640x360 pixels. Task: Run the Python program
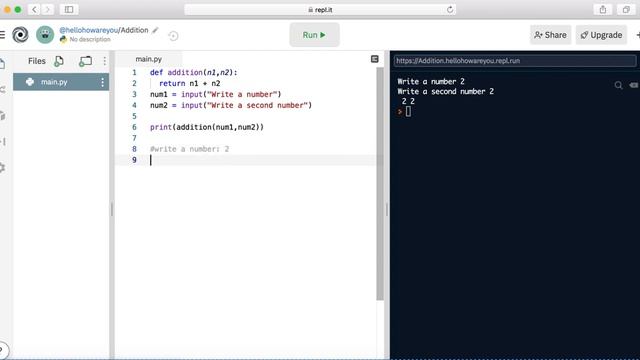314,35
